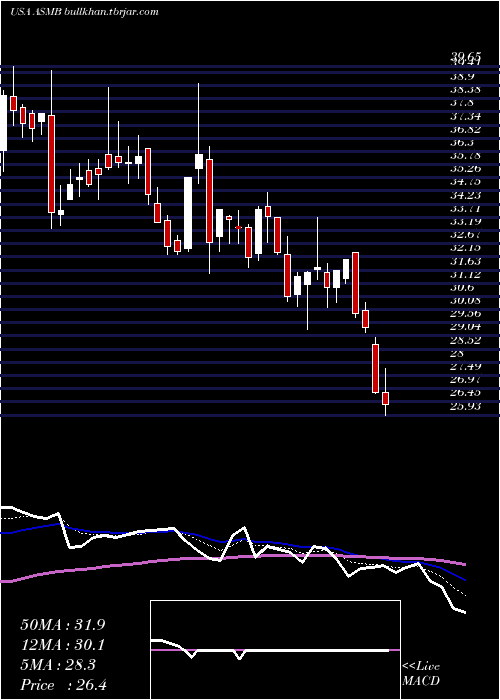Click the 31.63 price axis label
This screenshot has width=500, height=700.
(x=465, y=261)
